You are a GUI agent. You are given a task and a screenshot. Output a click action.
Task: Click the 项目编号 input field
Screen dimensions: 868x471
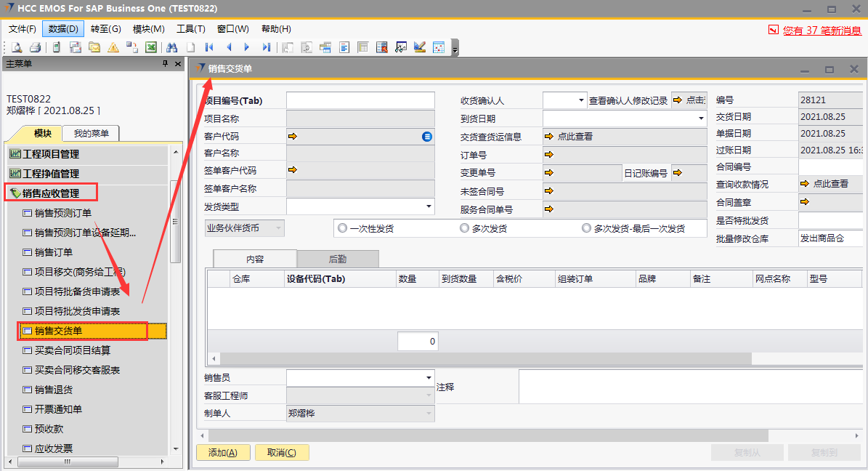coord(360,100)
